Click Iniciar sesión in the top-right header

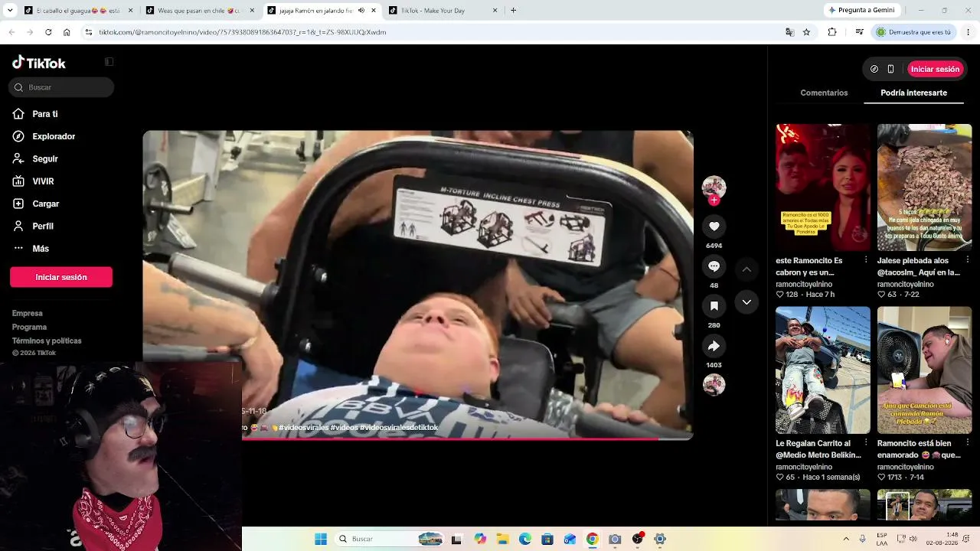pos(935,69)
